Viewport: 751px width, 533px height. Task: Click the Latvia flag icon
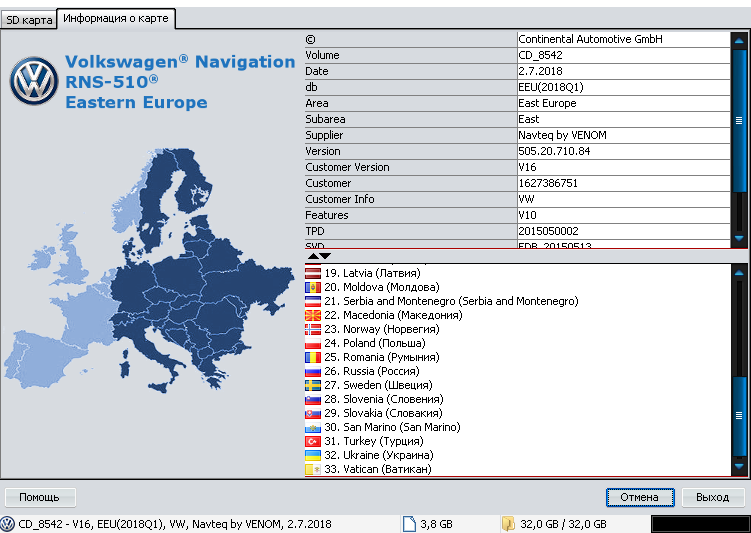(x=313, y=273)
